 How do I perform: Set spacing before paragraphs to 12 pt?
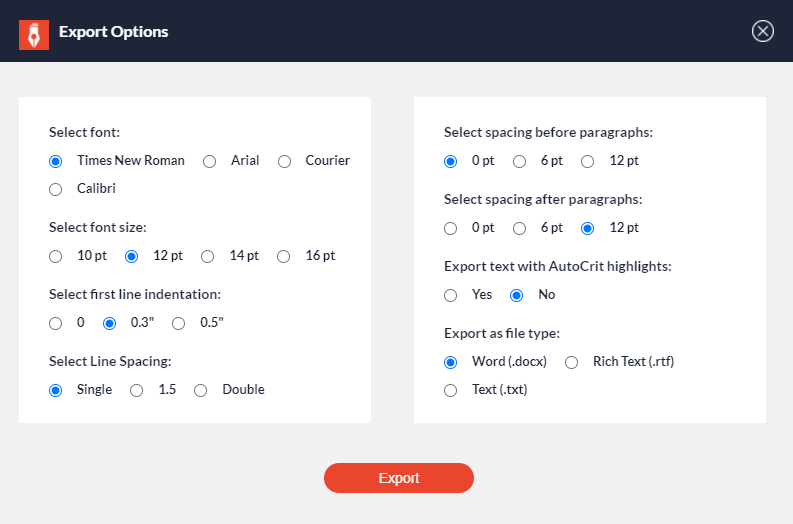click(x=588, y=161)
